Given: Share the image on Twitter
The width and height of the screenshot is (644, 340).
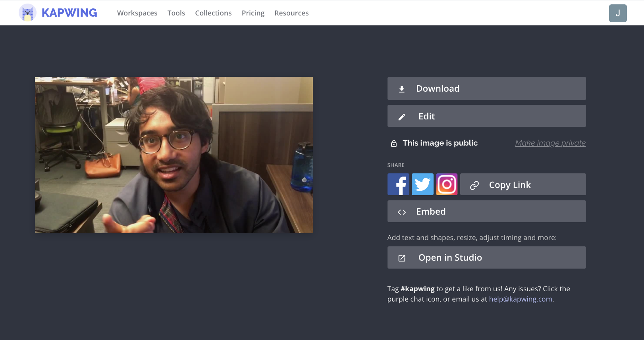Looking at the screenshot, I should [422, 184].
